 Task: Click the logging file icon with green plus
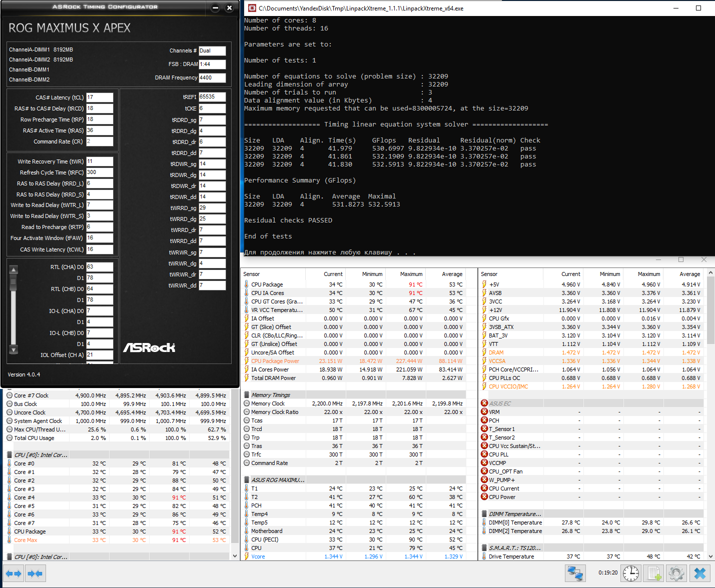pyautogui.click(x=653, y=573)
